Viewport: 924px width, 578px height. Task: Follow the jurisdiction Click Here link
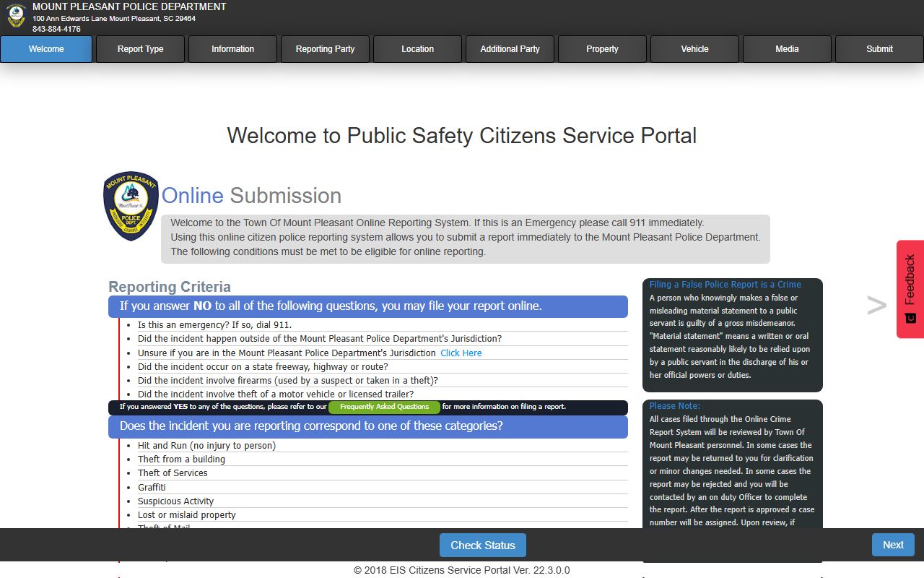pyautogui.click(x=461, y=353)
